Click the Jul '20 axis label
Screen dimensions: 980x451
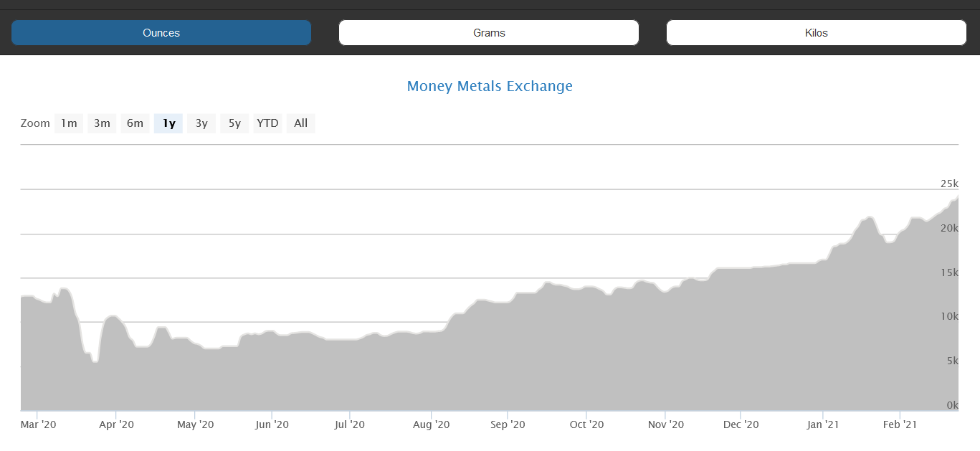pos(349,424)
